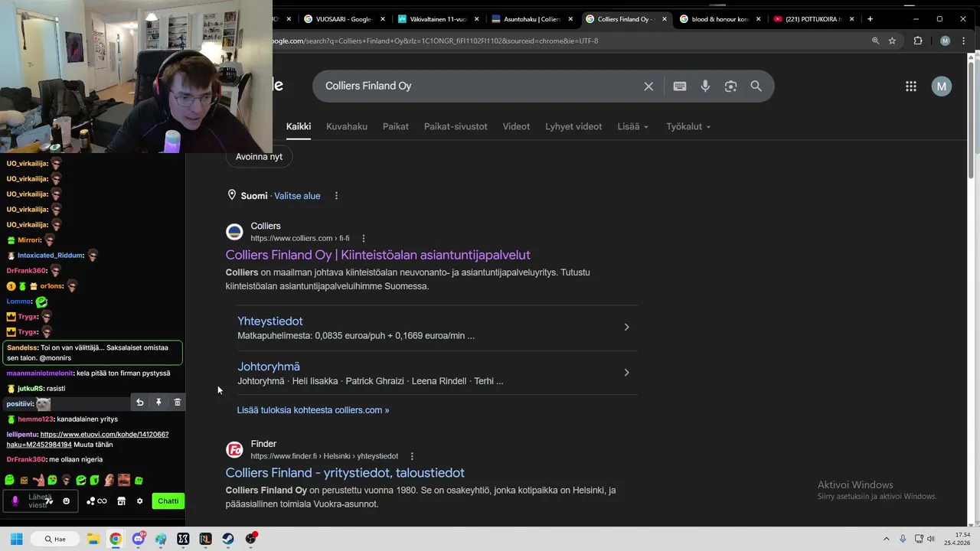This screenshot has height=551, width=980.
Task: Open the emote picker smiley in chat
Action: pyautogui.click(x=67, y=501)
